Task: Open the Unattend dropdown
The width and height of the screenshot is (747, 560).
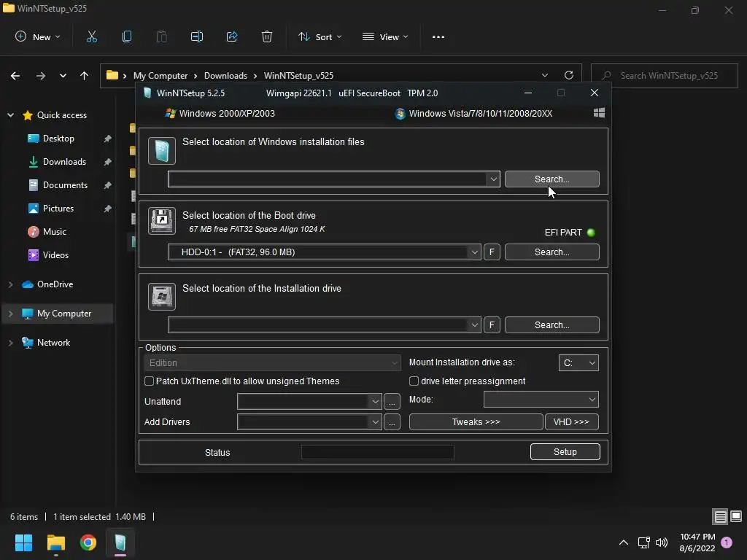Action: (x=309, y=402)
